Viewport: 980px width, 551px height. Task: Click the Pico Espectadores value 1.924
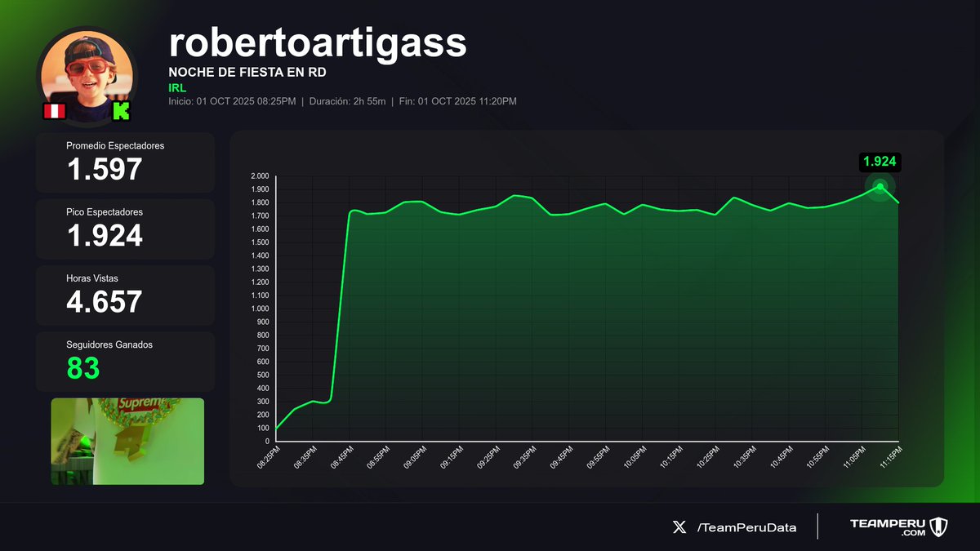tap(105, 235)
